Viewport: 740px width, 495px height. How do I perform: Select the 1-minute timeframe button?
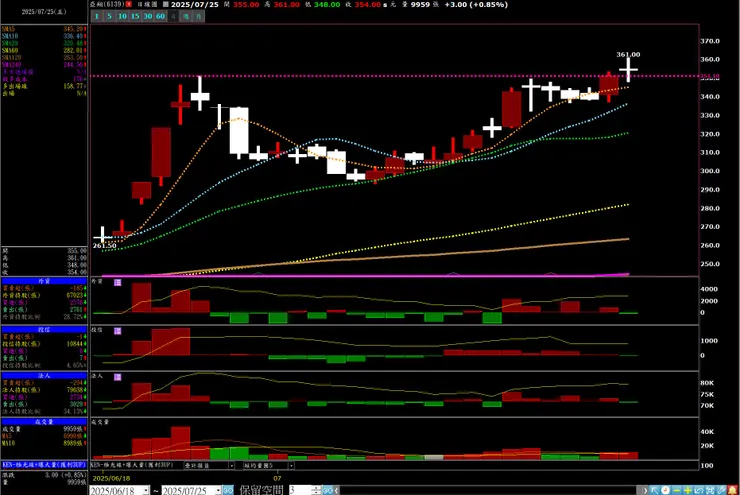96,17
